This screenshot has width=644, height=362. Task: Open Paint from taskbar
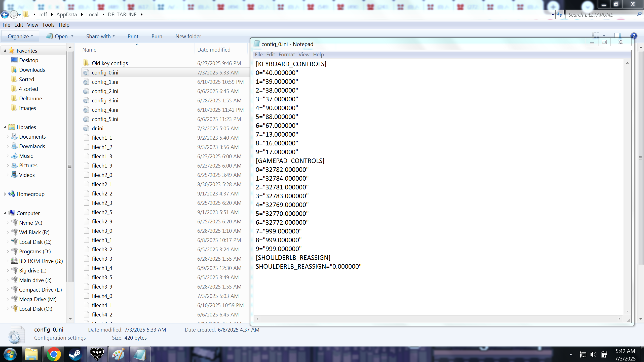click(x=118, y=354)
